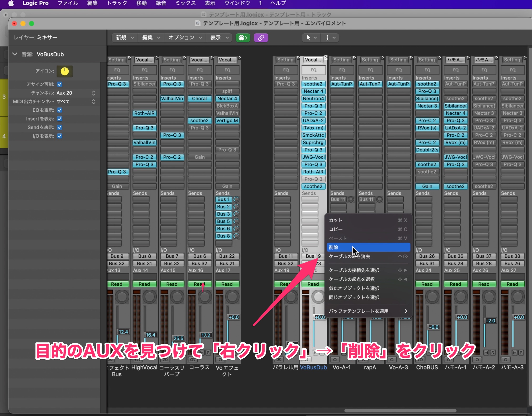
Task: Open the オプション dropdown menu
Action: [185, 38]
